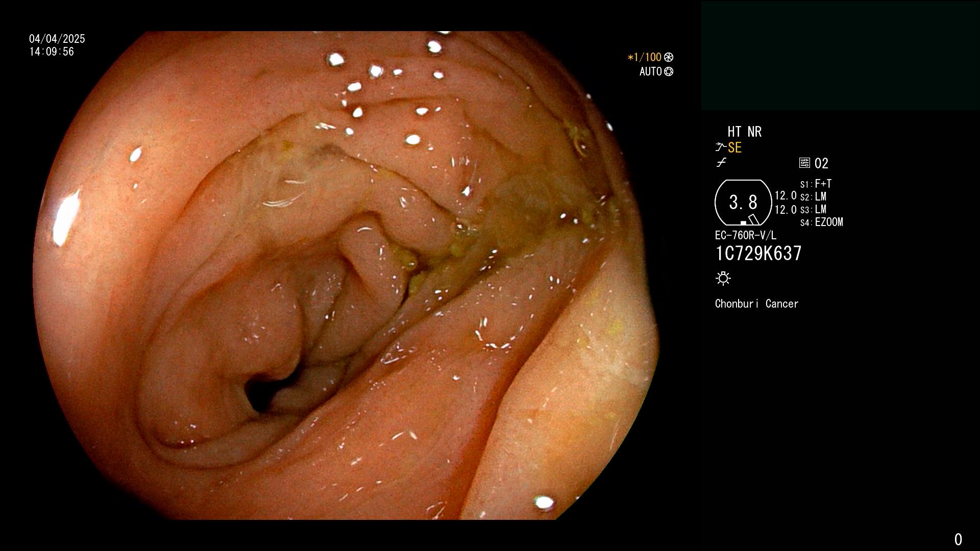Select the scope tip diagram showing 3.8
980x551 pixels.
point(743,203)
